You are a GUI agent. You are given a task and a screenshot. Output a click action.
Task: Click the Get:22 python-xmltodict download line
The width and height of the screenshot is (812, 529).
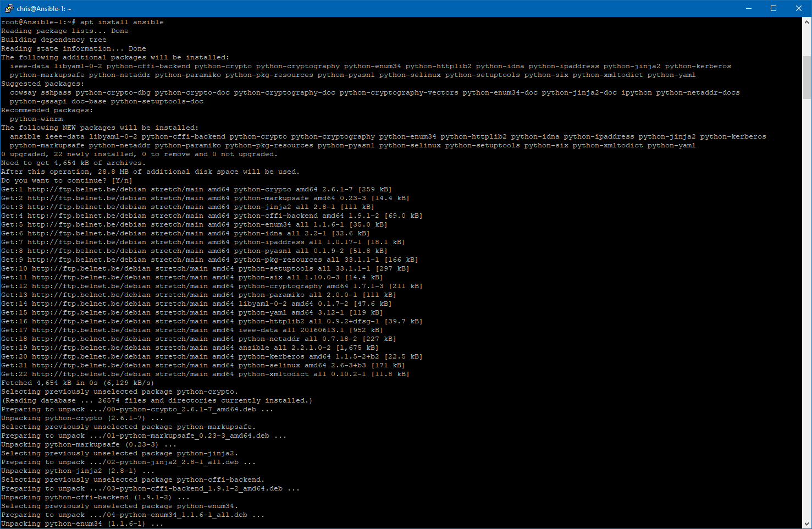tap(206, 374)
